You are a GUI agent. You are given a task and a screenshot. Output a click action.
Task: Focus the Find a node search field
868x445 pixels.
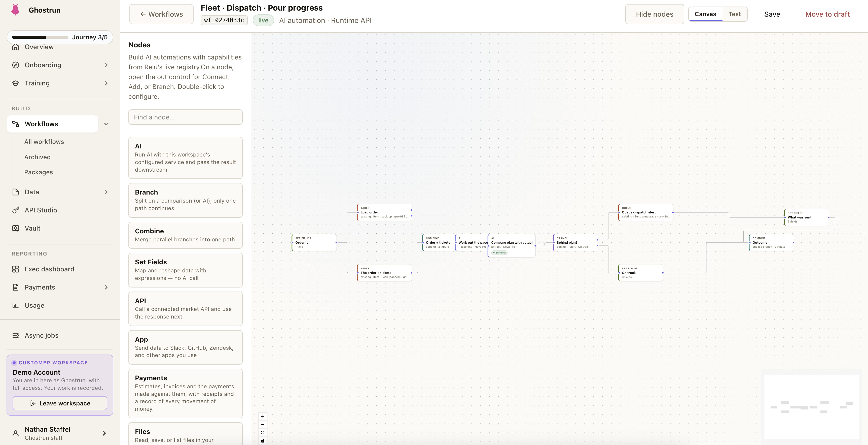click(185, 117)
